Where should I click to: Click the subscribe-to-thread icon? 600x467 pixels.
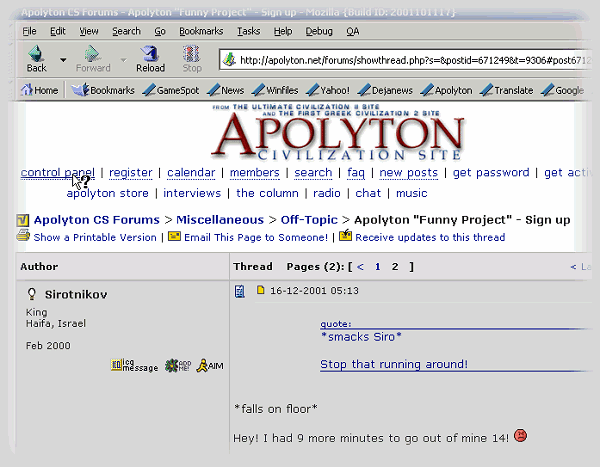tap(346, 235)
